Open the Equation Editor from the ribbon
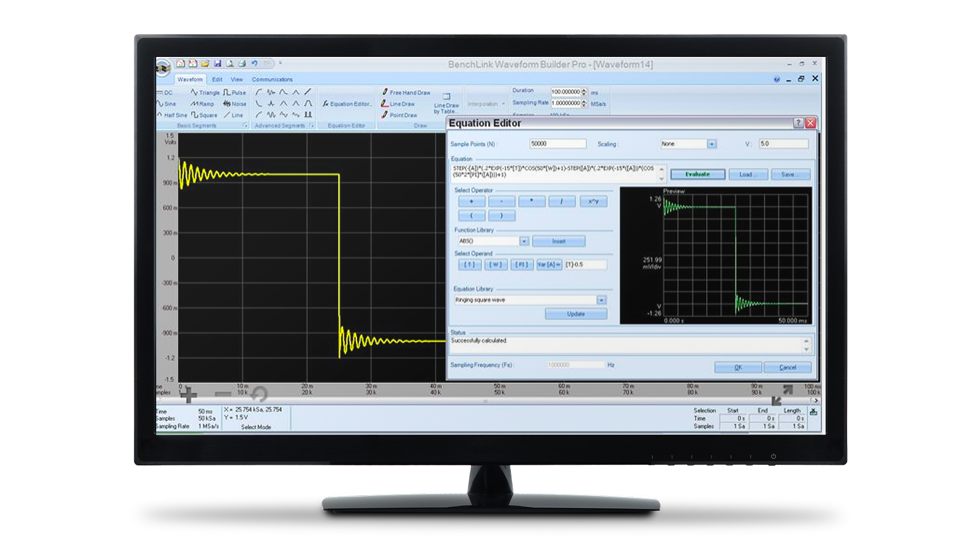The image size is (980, 551). (347, 104)
